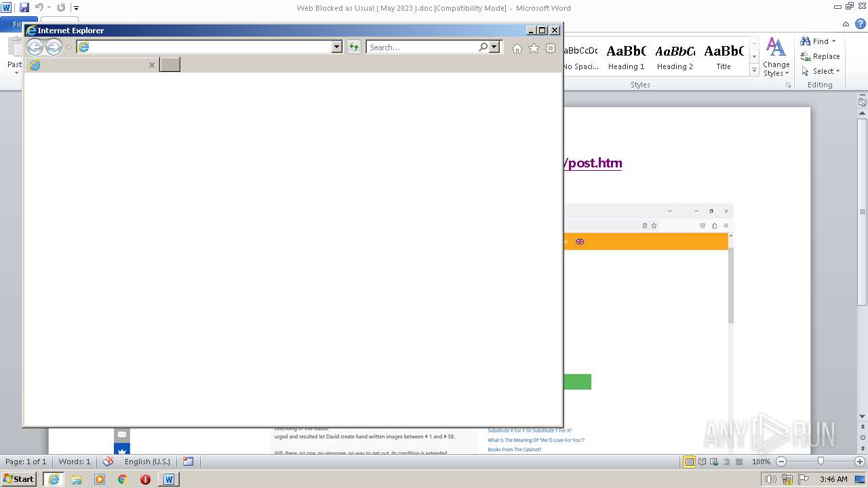Open the Word File tab
Screen dimensions: 868x488
click(19, 24)
